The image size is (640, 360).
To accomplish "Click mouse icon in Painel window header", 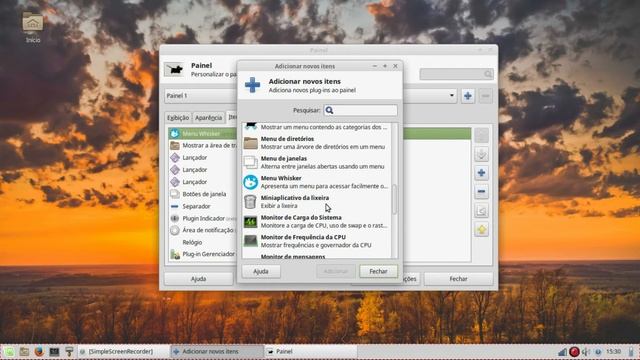I will (x=174, y=69).
